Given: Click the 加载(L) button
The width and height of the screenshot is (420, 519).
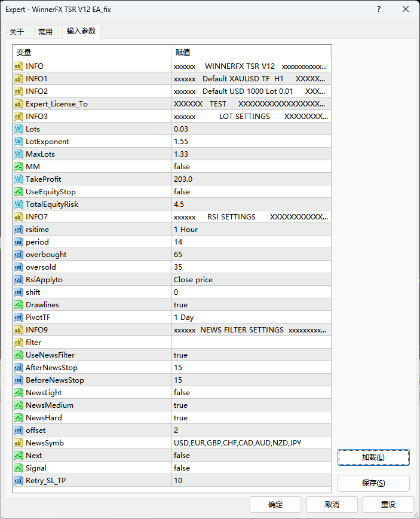Looking at the screenshot, I should [x=373, y=457].
